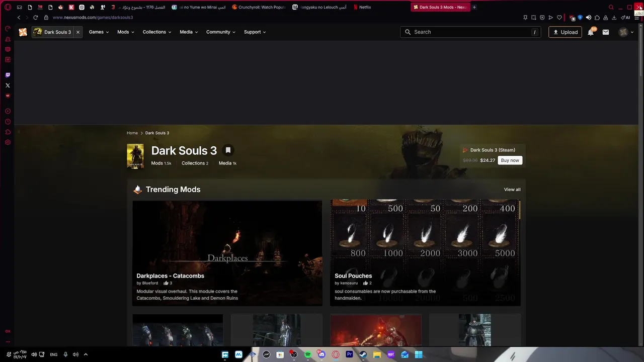Show hidden tray icons chevron
This screenshot has height=362, width=644.
[x=86, y=354]
